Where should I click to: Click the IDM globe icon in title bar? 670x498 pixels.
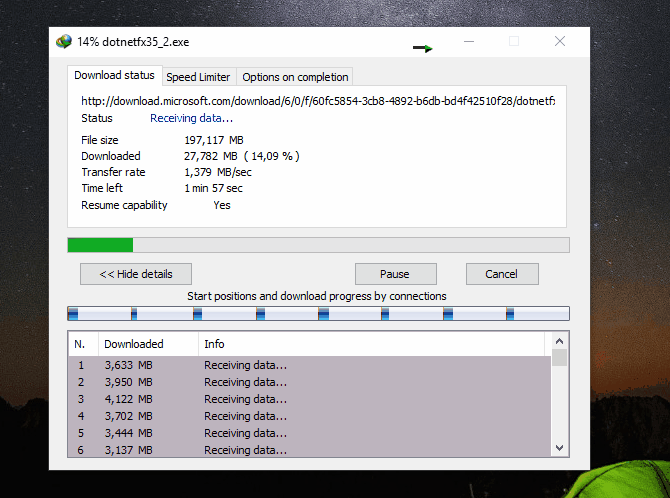tap(64, 41)
